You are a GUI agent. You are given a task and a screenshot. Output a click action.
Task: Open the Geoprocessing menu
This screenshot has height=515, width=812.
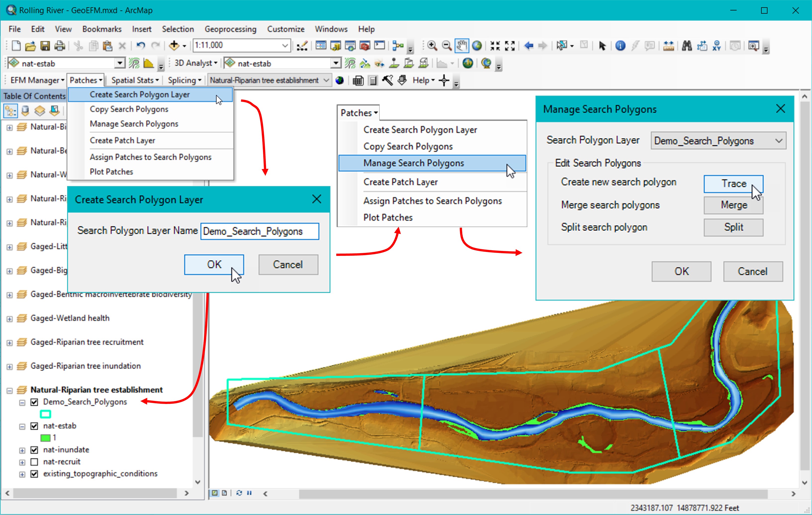[230, 29]
